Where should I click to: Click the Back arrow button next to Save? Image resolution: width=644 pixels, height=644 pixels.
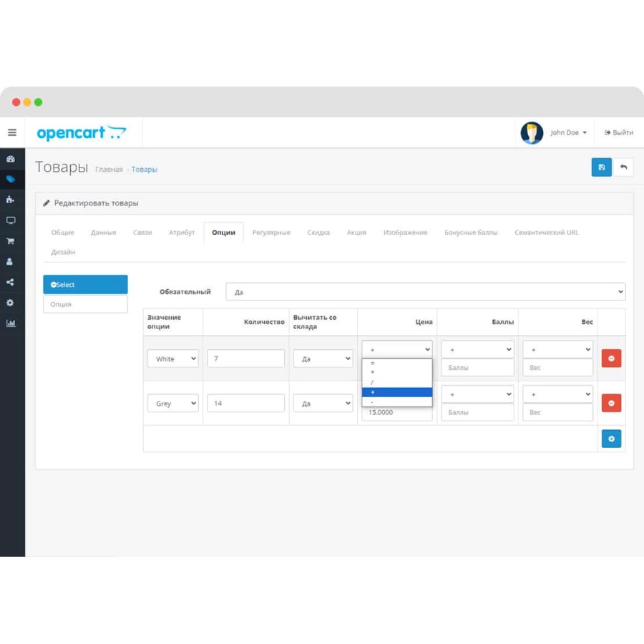[x=623, y=167]
